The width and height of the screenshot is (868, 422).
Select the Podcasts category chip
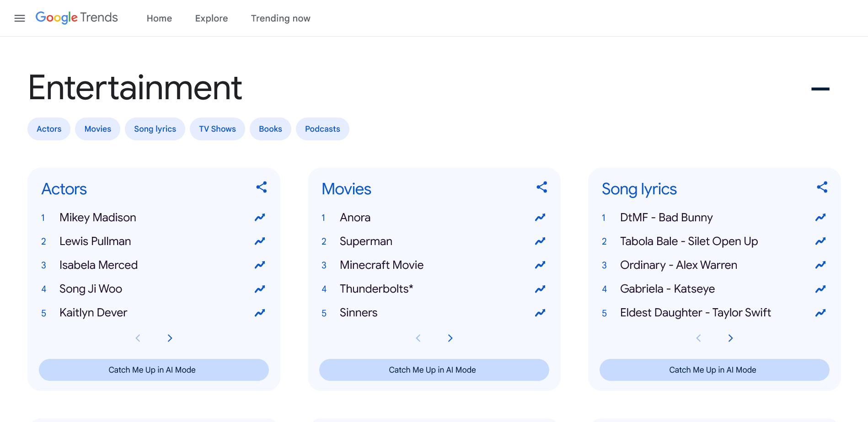click(x=322, y=129)
